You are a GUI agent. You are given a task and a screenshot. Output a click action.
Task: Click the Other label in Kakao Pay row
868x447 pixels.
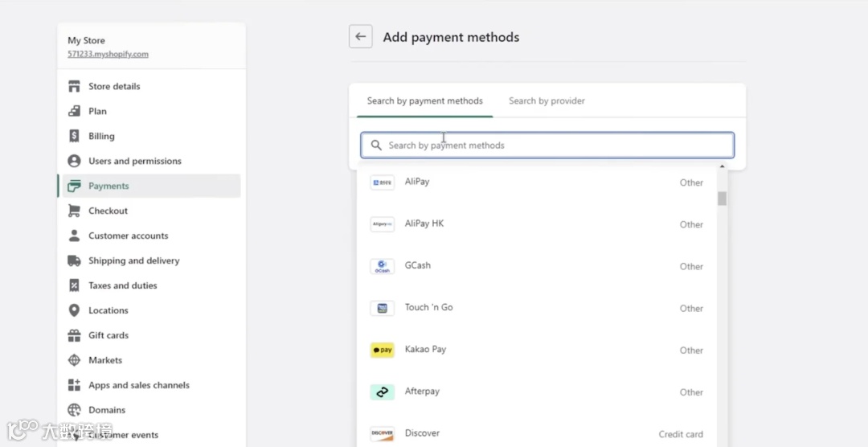click(691, 351)
